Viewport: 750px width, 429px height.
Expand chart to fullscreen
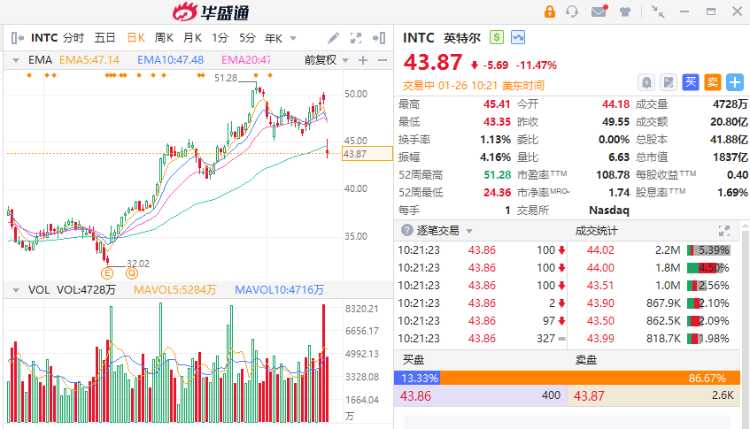coord(356,38)
